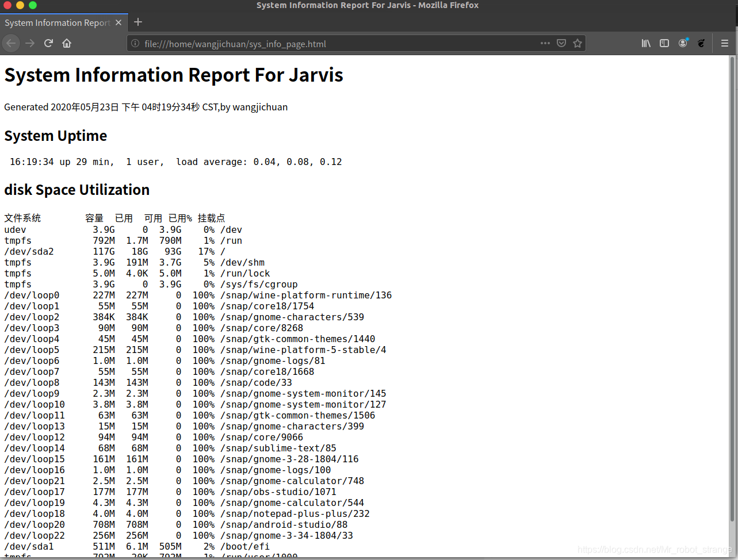Click the /dev/sda2 row

pos(115,252)
